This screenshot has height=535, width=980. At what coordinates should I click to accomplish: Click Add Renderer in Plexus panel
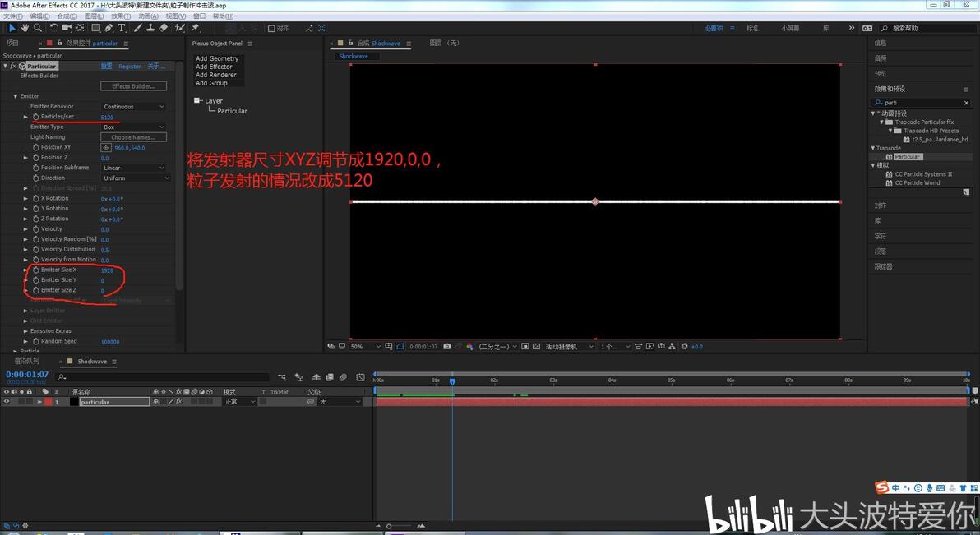215,75
